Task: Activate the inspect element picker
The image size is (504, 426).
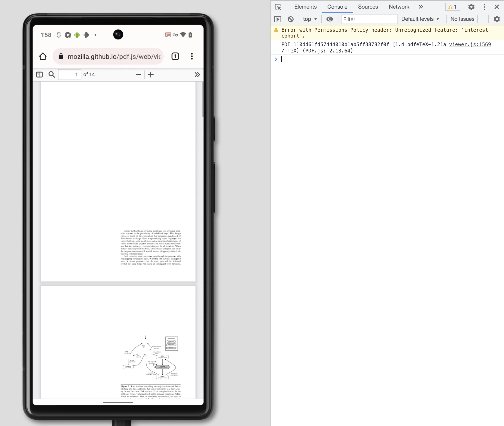Action: [x=278, y=7]
